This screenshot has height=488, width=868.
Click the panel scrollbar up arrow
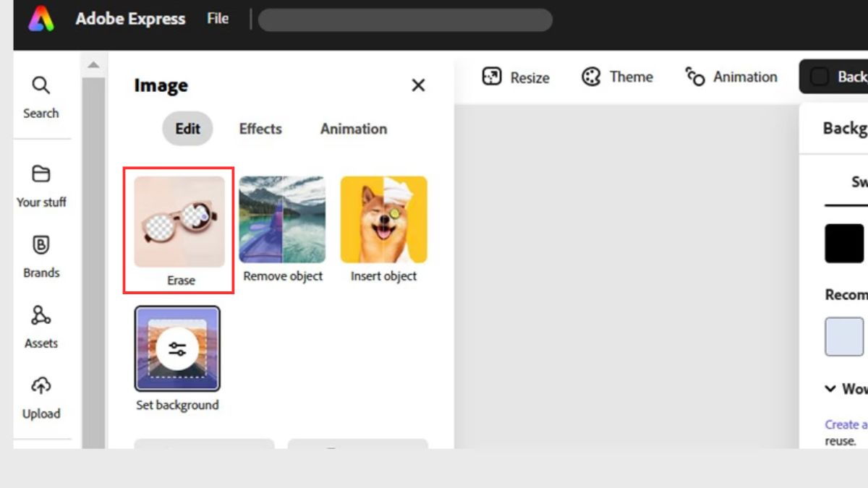[93, 65]
